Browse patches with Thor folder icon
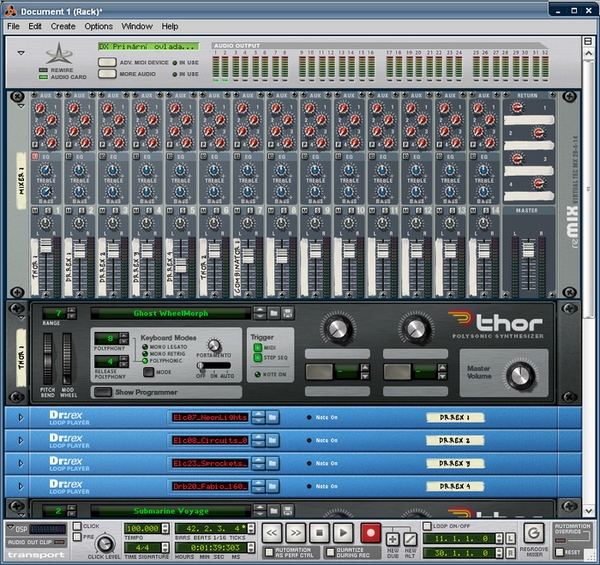600x565 pixels. point(274,313)
